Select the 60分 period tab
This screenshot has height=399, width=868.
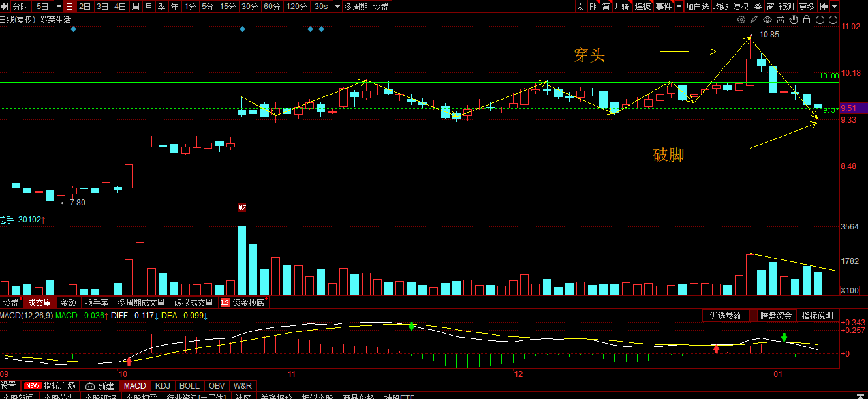pyautogui.click(x=271, y=7)
